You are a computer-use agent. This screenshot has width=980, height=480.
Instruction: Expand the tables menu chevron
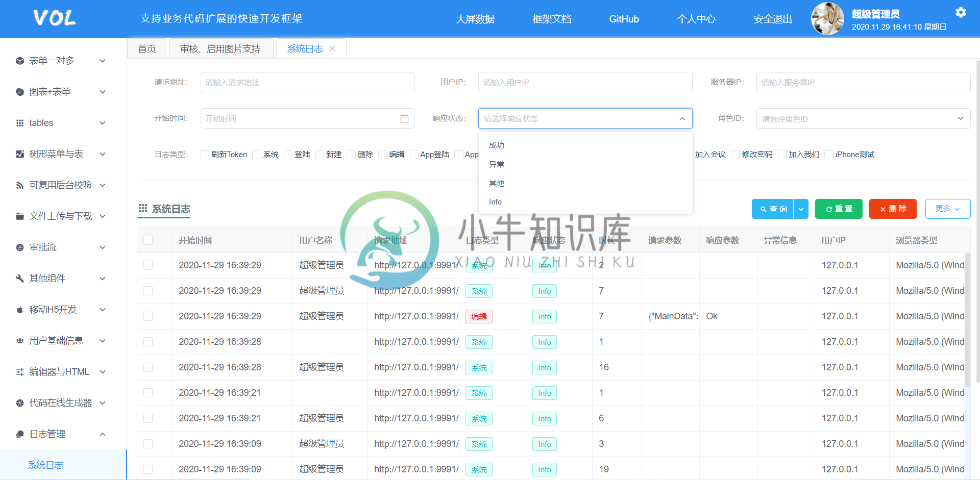pos(103,123)
